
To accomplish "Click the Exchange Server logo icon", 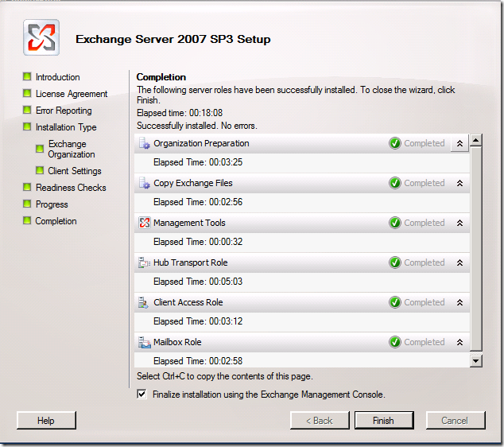I will [x=41, y=37].
